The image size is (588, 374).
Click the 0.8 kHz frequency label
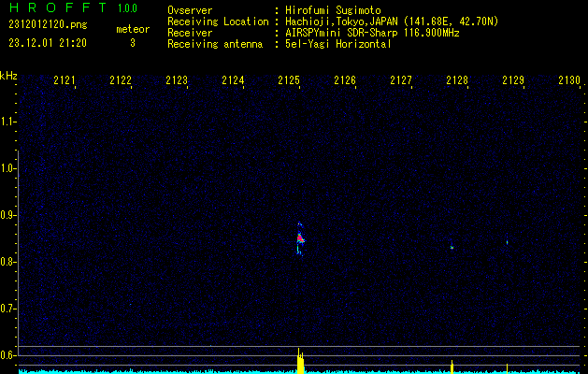(7, 262)
